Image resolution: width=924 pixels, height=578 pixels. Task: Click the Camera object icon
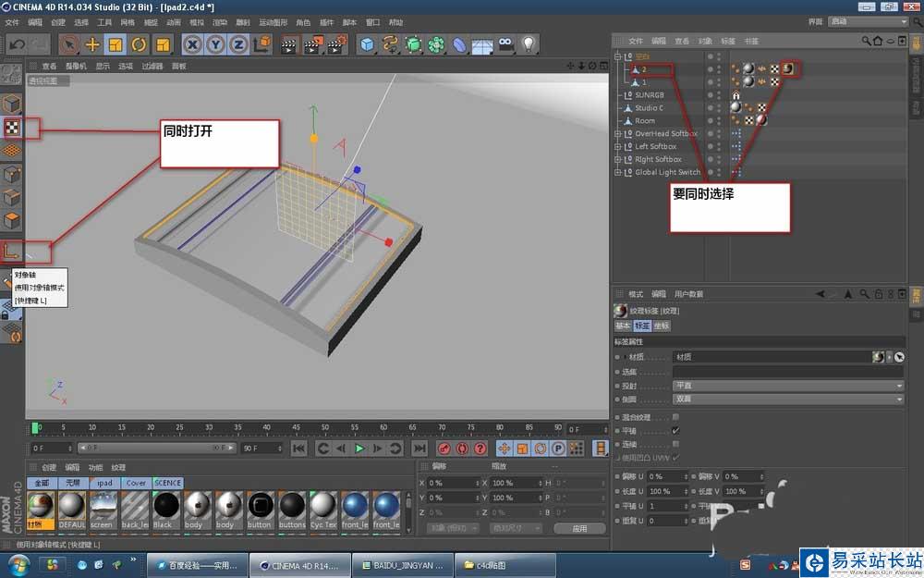coord(505,43)
